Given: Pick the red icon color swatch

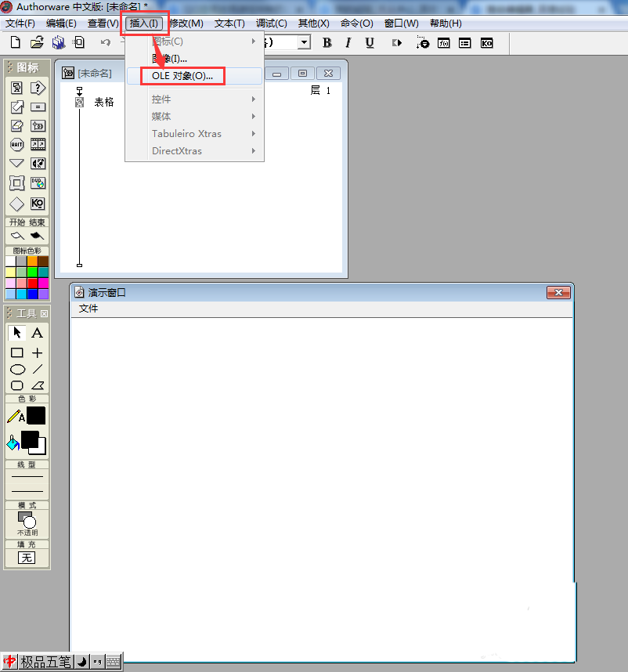Looking at the screenshot, I should [x=33, y=283].
